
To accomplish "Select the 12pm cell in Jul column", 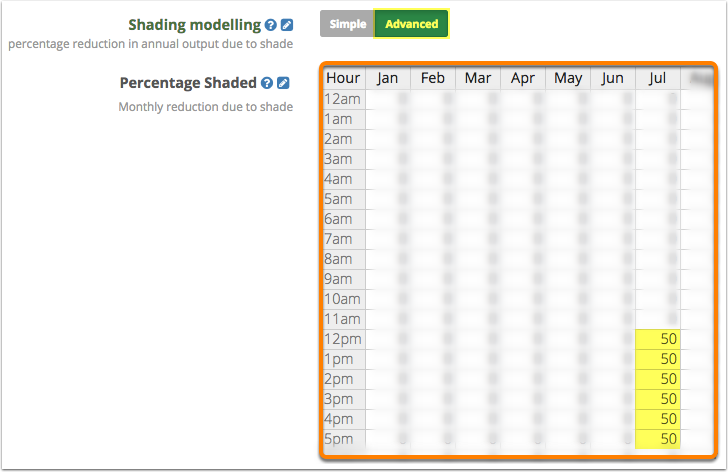I will pos(658,339).
